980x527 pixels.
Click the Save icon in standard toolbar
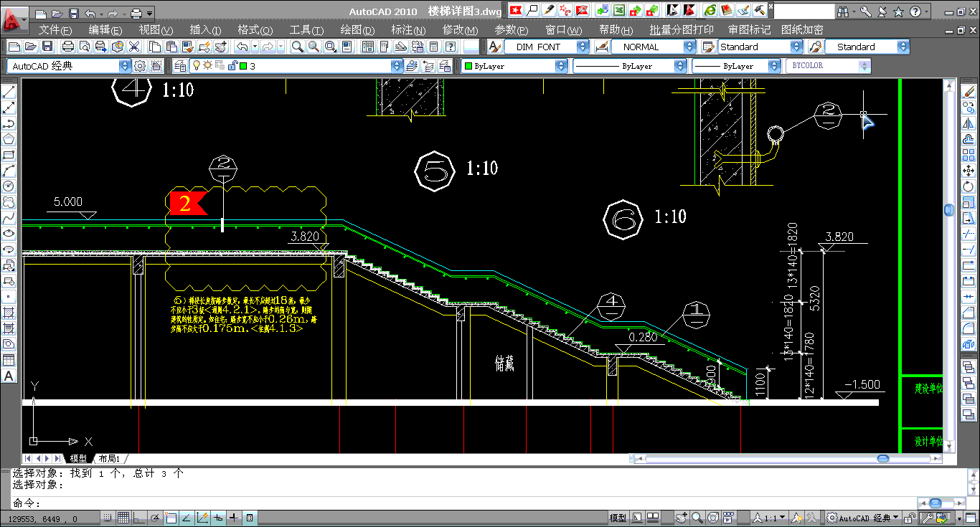[x=47, y=47]
